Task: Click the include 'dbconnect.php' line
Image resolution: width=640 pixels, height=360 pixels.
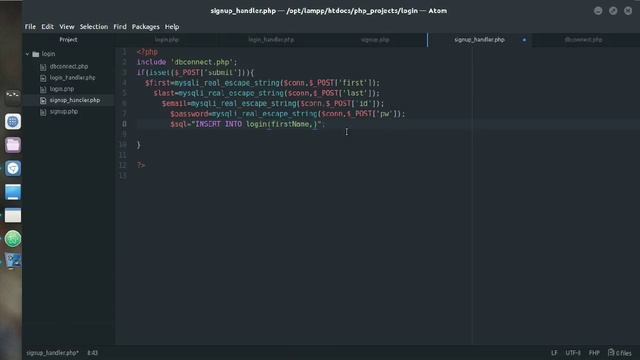Action: (187, 62)
